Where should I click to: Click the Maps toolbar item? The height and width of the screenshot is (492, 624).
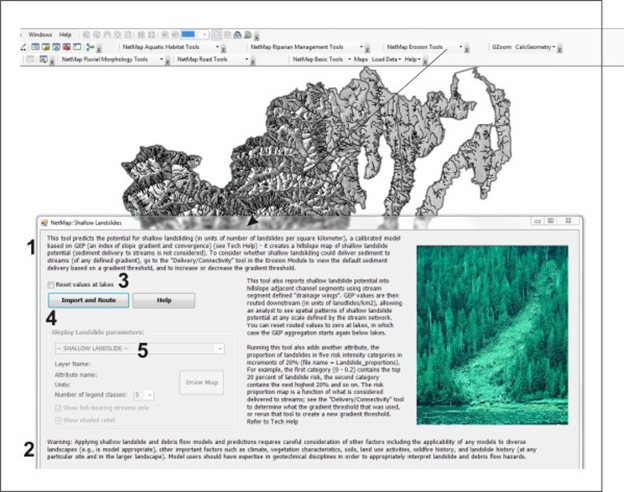(360, 59)
